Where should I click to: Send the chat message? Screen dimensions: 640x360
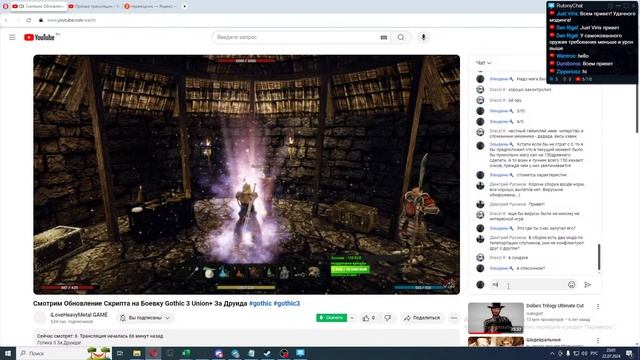pyautogui.click(x=587, y=284)
